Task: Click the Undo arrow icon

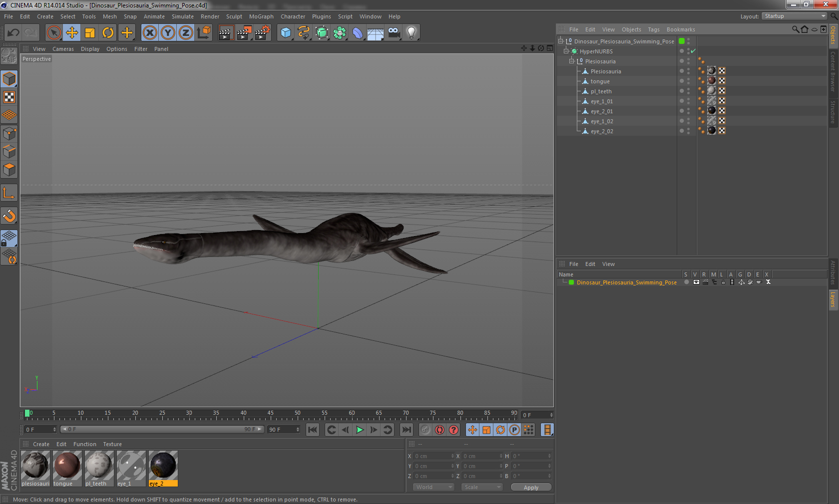Action: pyautogui.click(x=13, y=33)
